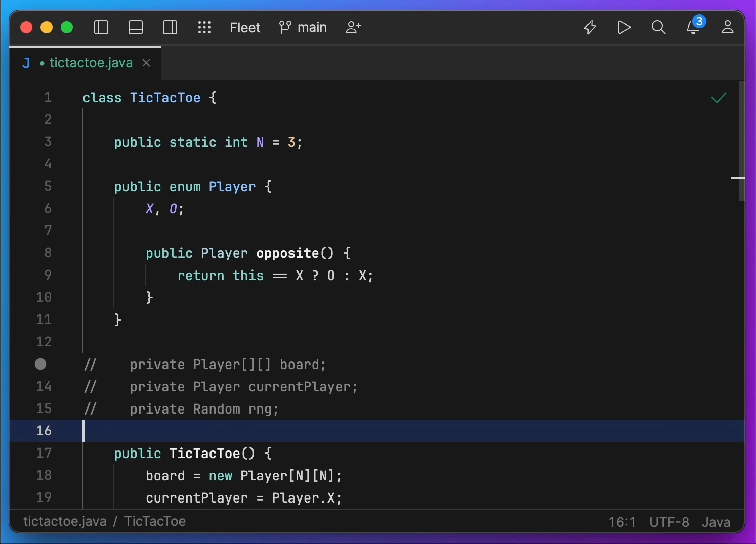Close the tictactoe.java tab
The height and width of the screenshot is (544, 756).
[x=146, y=63]
